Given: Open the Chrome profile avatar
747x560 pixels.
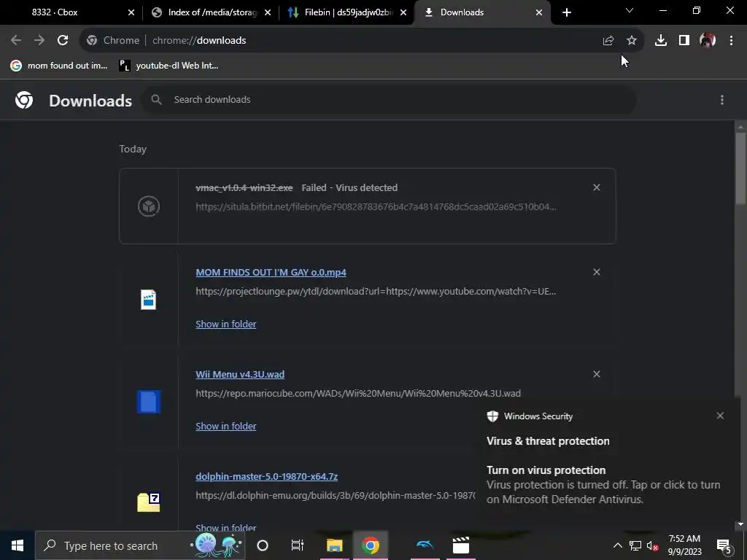Looking at the screenshot, I should click(x=708, y=41).
